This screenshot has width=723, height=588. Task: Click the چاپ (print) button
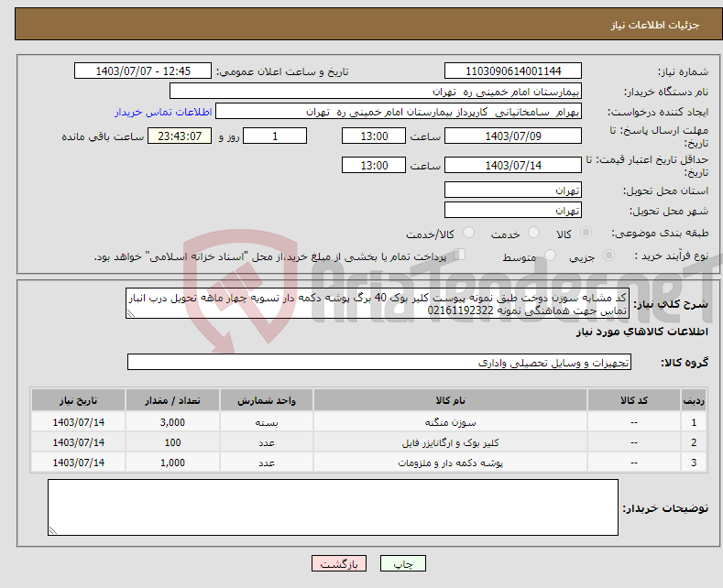[402, 563]
